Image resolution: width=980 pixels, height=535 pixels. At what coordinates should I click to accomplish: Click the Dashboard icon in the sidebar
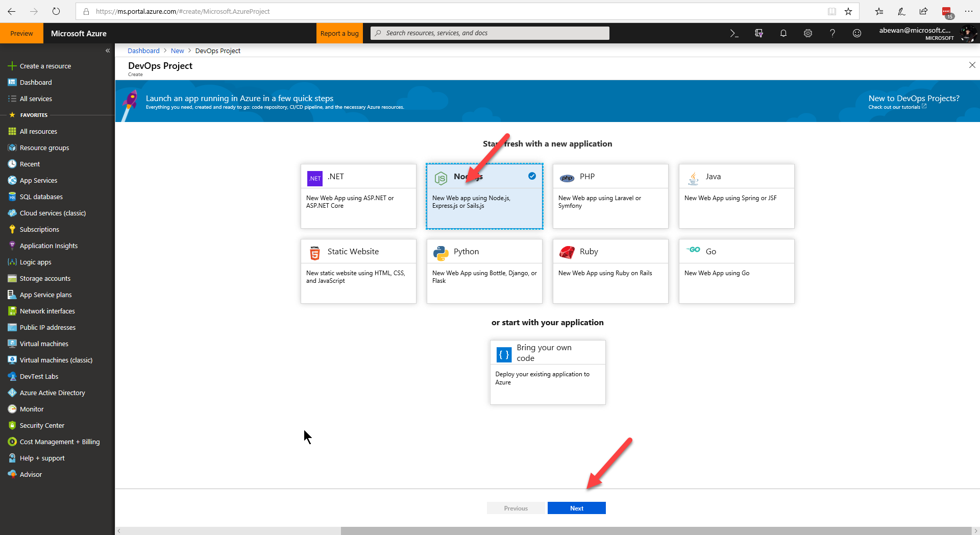click(12, 82)
